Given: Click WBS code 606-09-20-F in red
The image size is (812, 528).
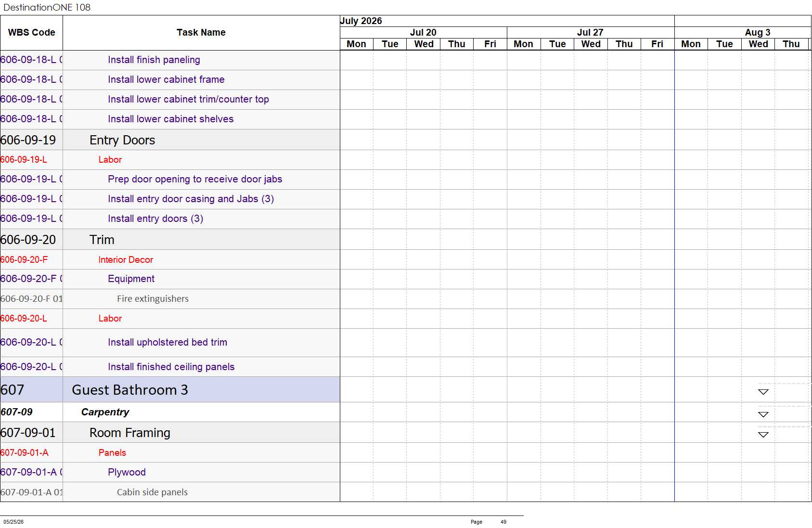Looking at the screenshot, I should 24,260.
